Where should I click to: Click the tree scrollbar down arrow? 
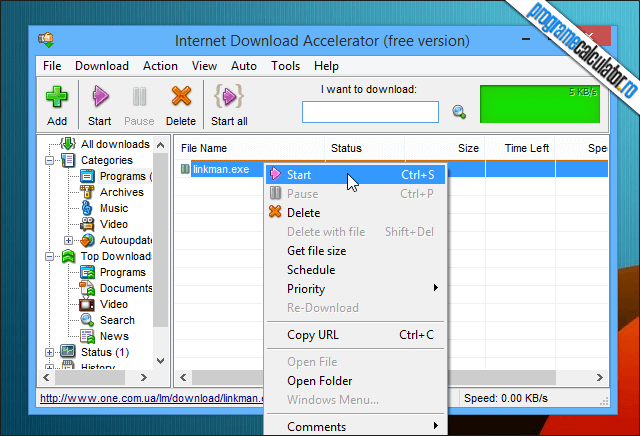pos(160,360)
